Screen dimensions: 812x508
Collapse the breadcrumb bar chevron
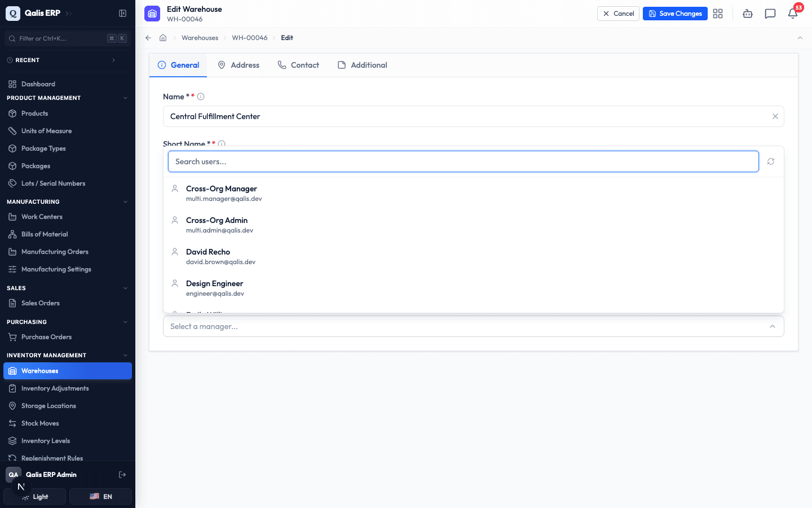[800, 38]
